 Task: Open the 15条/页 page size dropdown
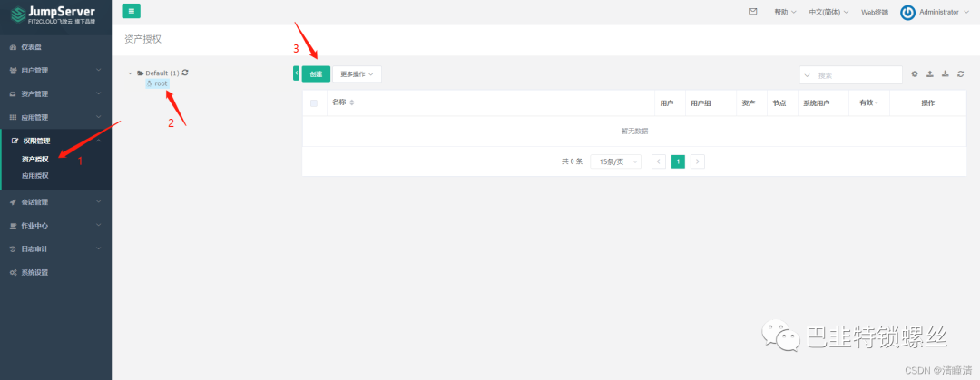(615, 161)
